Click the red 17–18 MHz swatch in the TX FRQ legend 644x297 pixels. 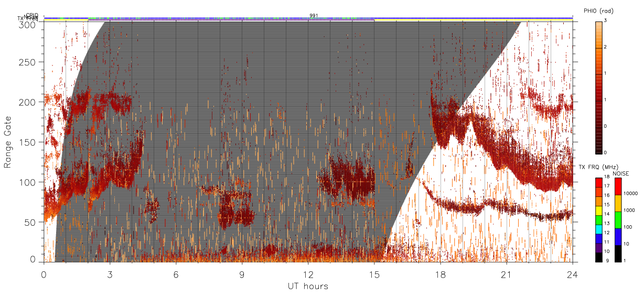click(598, 182)
